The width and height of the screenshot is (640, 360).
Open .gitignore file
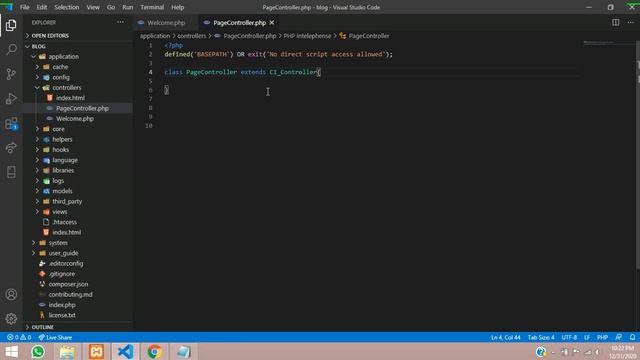(62, 274)
